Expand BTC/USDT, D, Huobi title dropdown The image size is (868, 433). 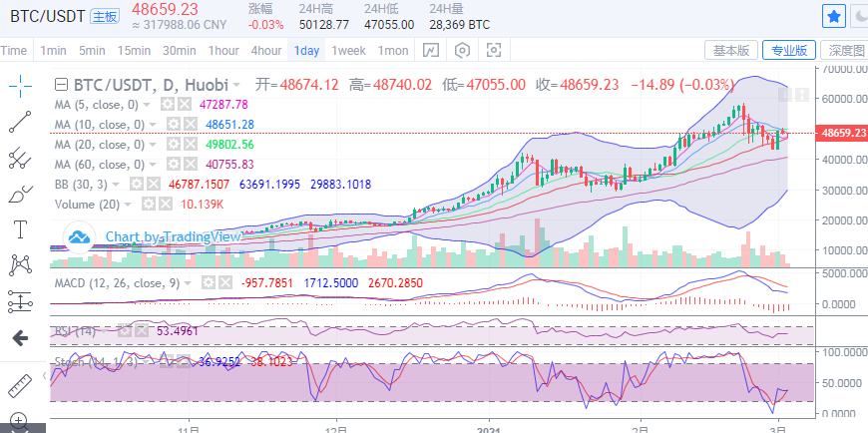pyautogui.click(x=236, y=85)
